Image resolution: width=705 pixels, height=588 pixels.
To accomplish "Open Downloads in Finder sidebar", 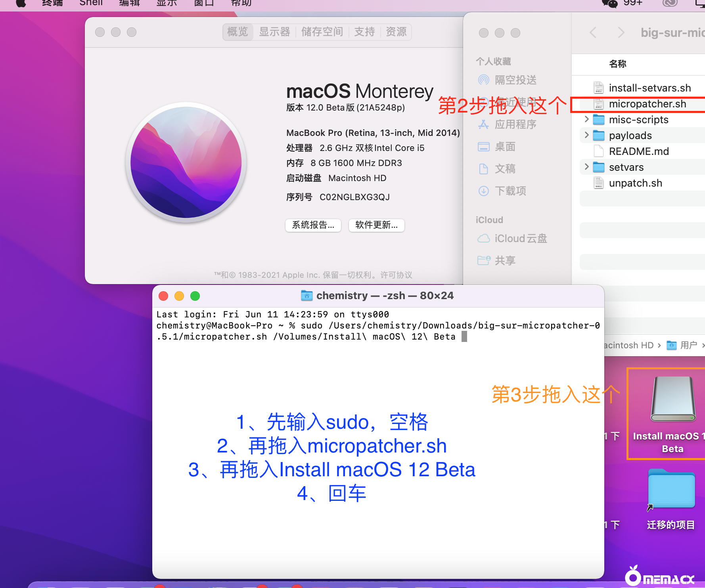I will click(510, 191).
